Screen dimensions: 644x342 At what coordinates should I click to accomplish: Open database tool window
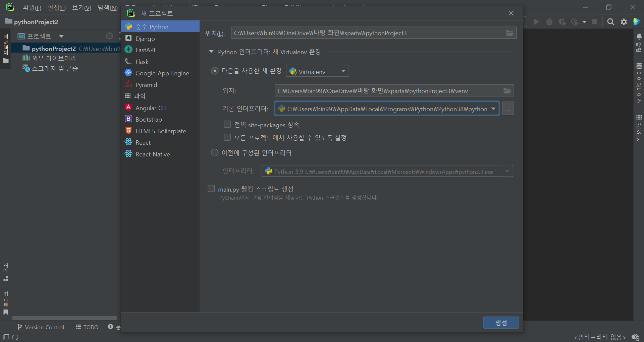tap(639, 83)
